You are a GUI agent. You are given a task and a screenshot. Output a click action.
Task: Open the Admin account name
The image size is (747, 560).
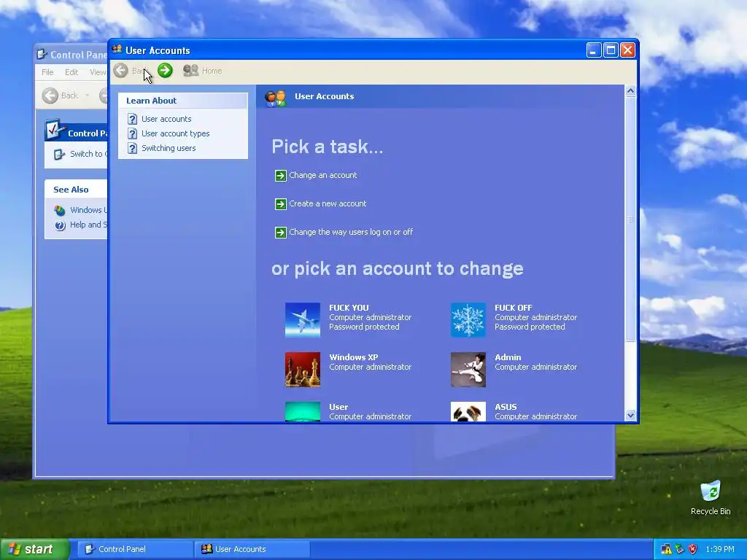tap(508, 357)
